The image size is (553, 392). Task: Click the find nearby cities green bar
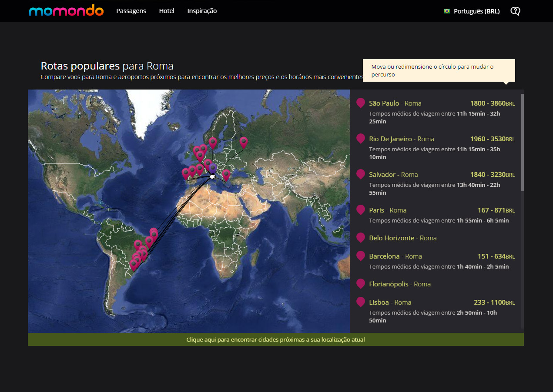[x=275, y=339]
